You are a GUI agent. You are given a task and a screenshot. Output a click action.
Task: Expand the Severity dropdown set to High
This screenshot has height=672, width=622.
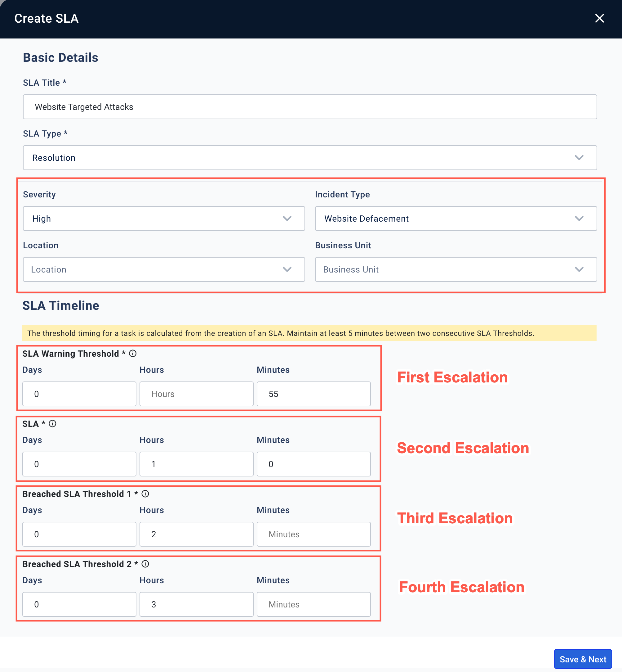tap(164, 218)
